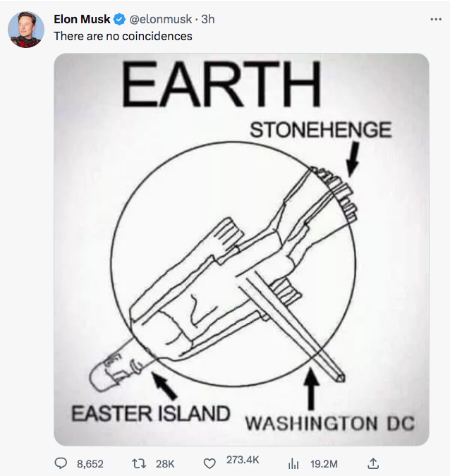Click the 273.4K likes count
Screen dimensions: 450x476
point(243,460)
